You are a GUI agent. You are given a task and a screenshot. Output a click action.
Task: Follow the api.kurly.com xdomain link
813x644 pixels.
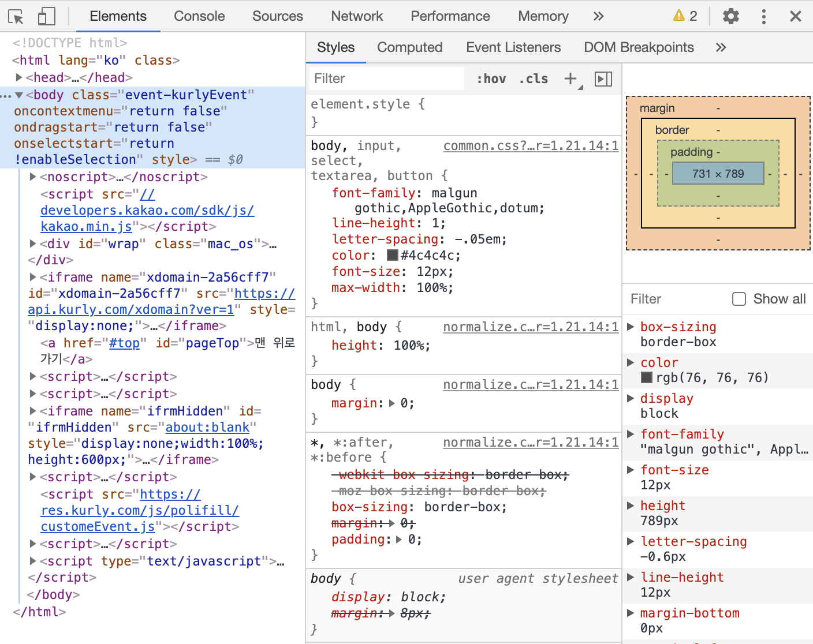pos(162,302)
